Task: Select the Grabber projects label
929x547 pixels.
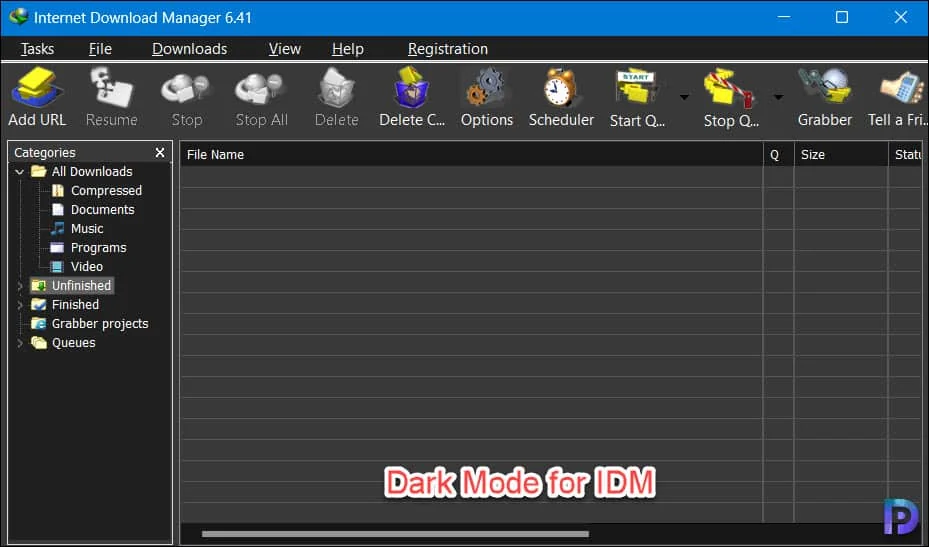Action: 100,324
